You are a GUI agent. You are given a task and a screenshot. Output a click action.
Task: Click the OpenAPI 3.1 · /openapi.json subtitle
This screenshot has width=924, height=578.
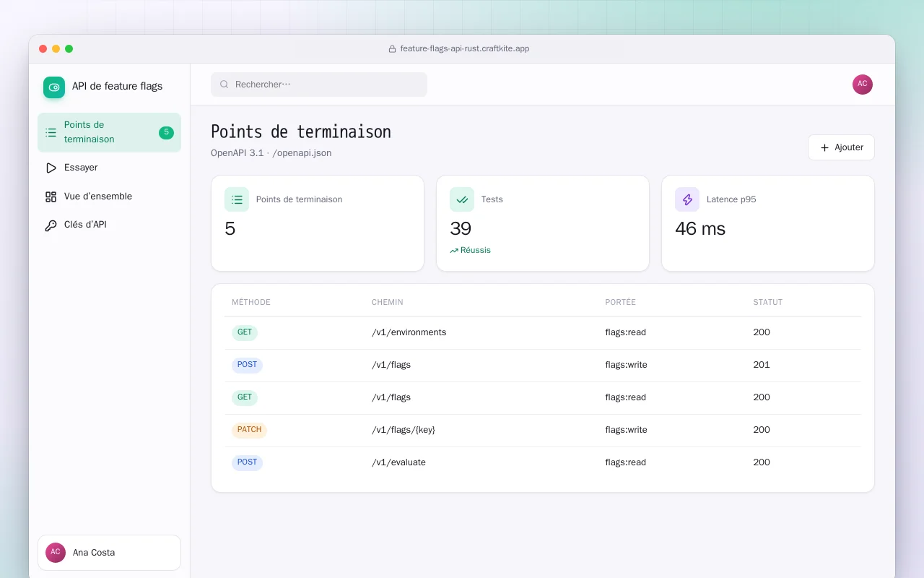point(271,153)
